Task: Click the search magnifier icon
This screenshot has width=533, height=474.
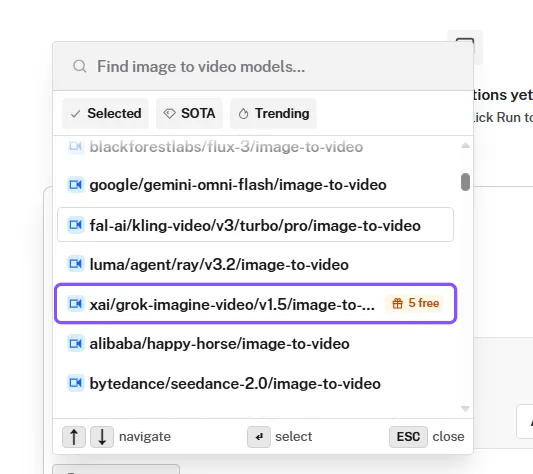Action: point(80,66)
